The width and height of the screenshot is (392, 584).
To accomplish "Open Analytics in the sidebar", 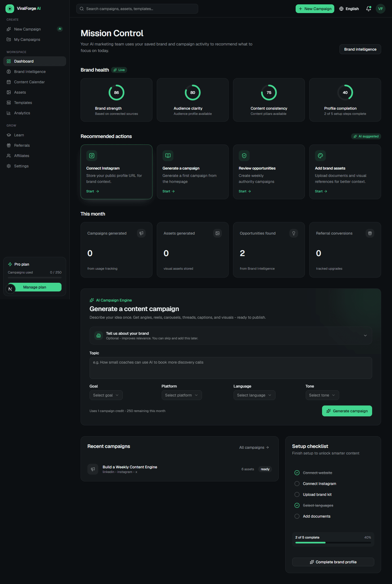I will (35, 113).
